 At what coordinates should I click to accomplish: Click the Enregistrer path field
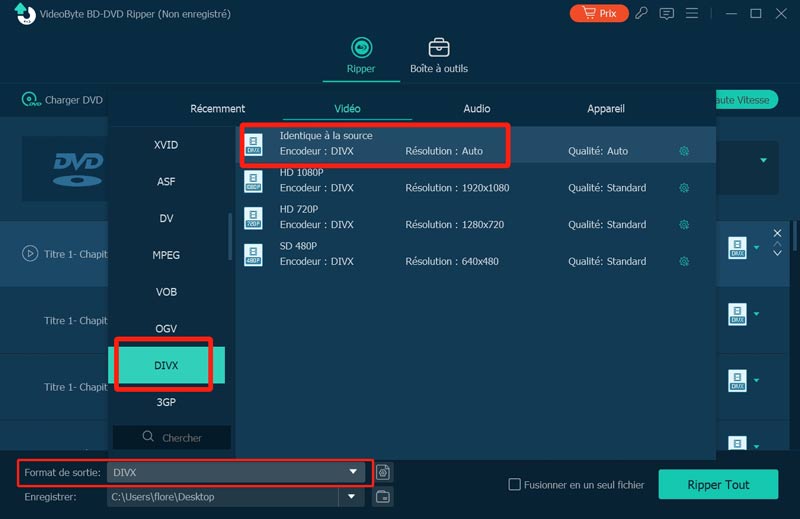[223, 497]
